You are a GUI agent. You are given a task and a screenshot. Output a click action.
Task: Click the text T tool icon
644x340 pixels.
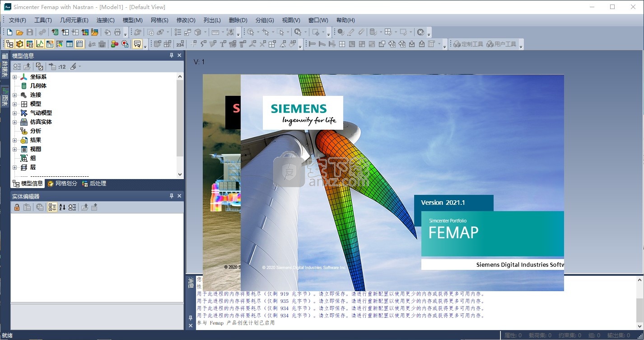coord(223,44)
